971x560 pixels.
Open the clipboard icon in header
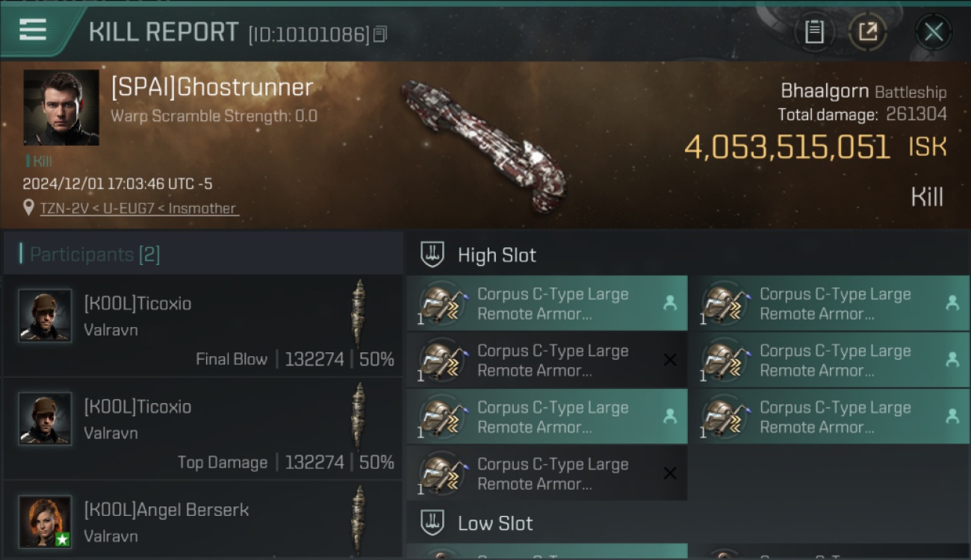click(x=814, y=32)
